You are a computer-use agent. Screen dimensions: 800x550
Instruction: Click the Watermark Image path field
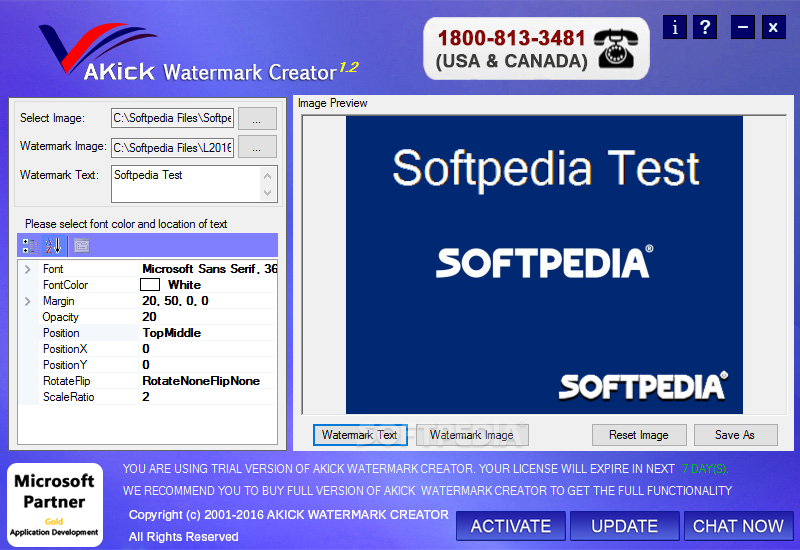(x=172, y=147)
